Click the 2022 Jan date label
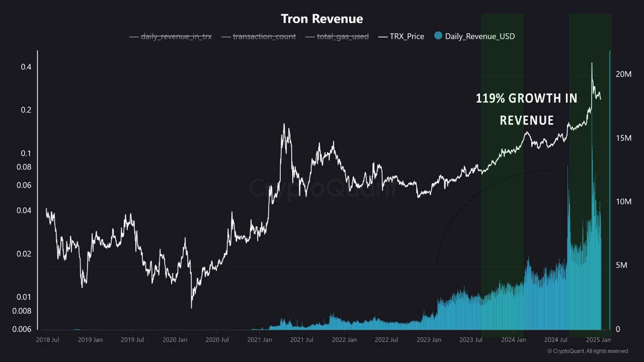This screenshot has width=644, height=362. (344, 340)
